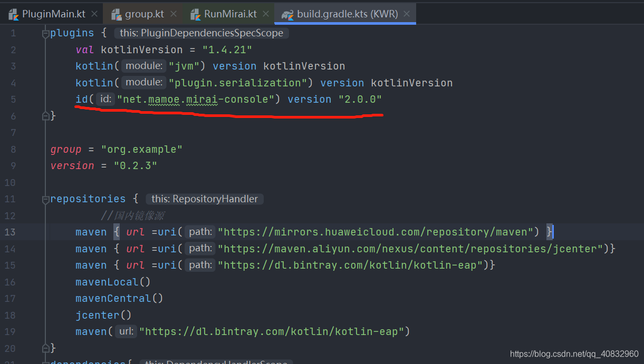This screenshot has height=364, width=644.
Task: Close the group.kt tab
Action: point(173,14)
